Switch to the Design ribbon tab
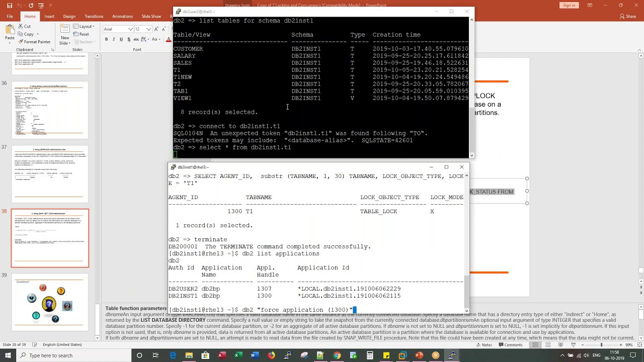 pos(69,16)
